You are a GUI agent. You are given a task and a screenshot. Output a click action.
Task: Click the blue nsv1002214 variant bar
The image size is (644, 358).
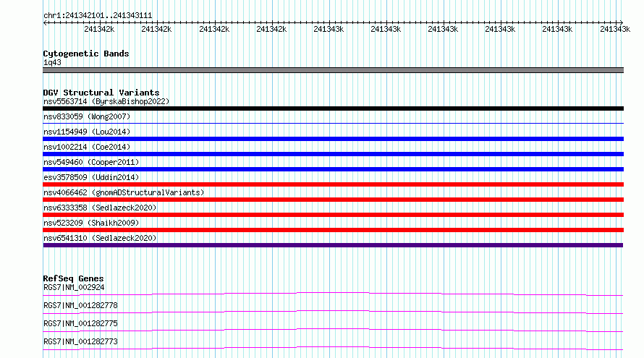(x=333, y=154)
